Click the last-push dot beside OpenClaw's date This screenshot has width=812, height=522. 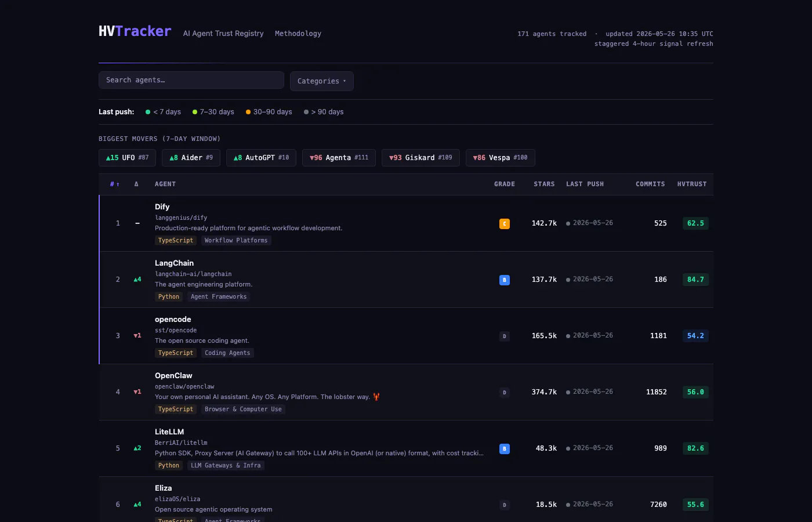point(568,392)
